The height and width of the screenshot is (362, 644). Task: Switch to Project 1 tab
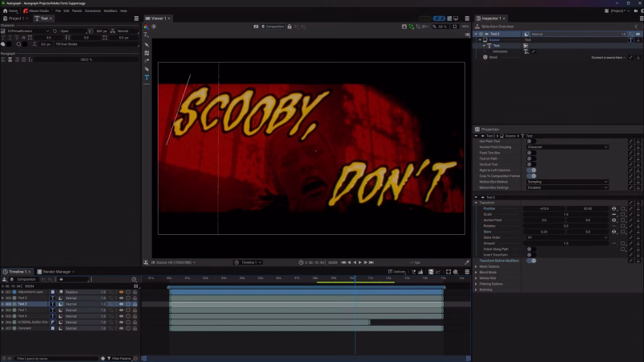coord(16,19)
